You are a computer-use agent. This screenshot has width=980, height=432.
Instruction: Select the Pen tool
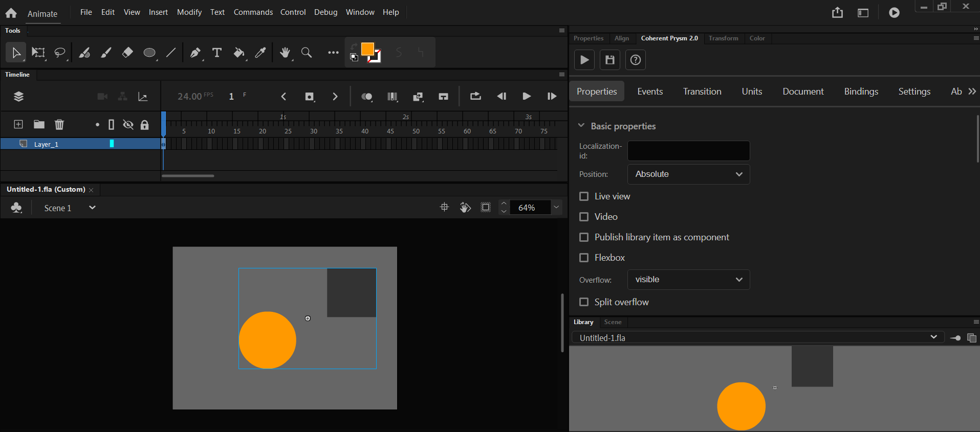[x=195, y=52]
